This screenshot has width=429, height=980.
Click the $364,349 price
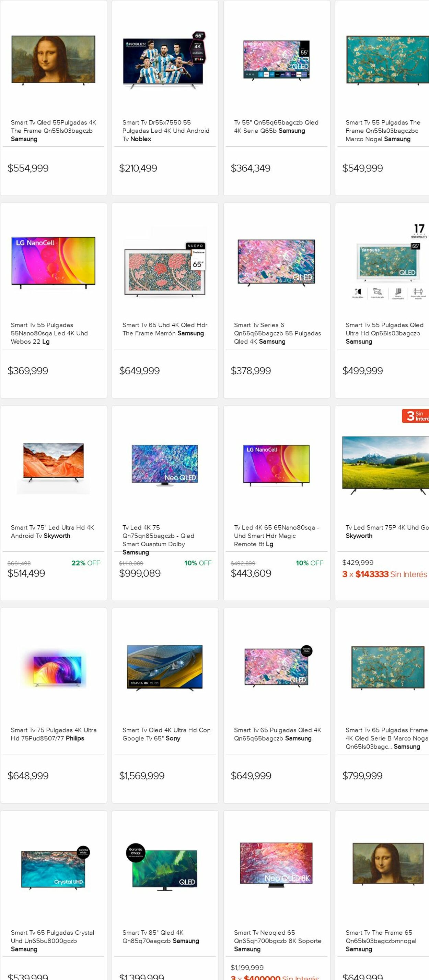(251, 168)
